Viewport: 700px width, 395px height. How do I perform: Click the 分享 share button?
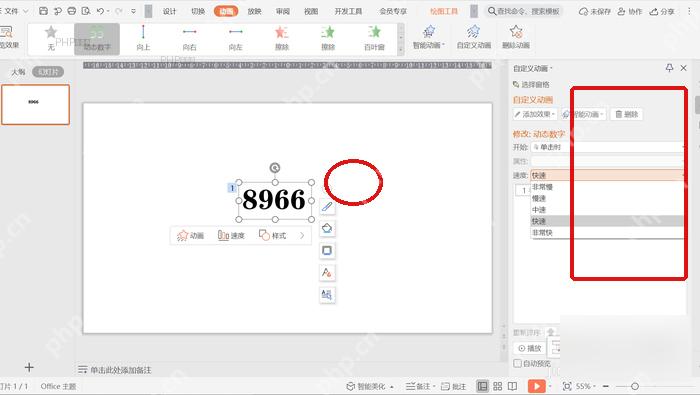(662, 12)
